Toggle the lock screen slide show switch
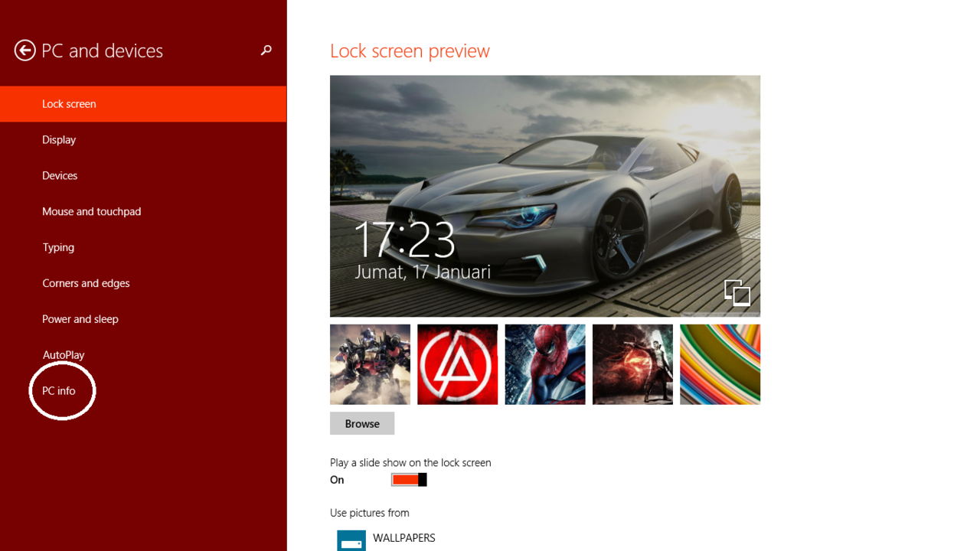980x551 pixels. [409, 480]
